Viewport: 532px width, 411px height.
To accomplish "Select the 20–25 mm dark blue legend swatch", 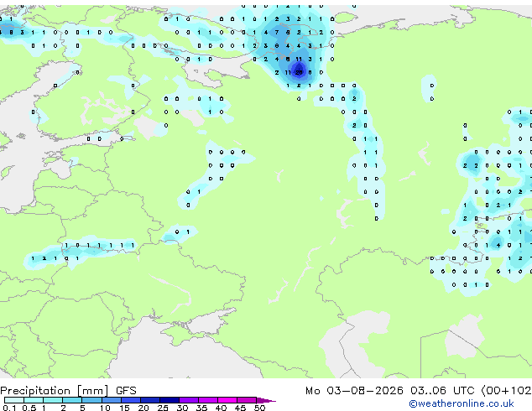I will (150, 400).
